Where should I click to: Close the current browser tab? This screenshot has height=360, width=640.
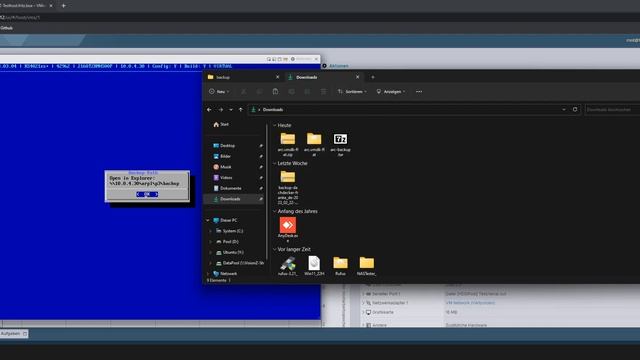click(51, 6)
